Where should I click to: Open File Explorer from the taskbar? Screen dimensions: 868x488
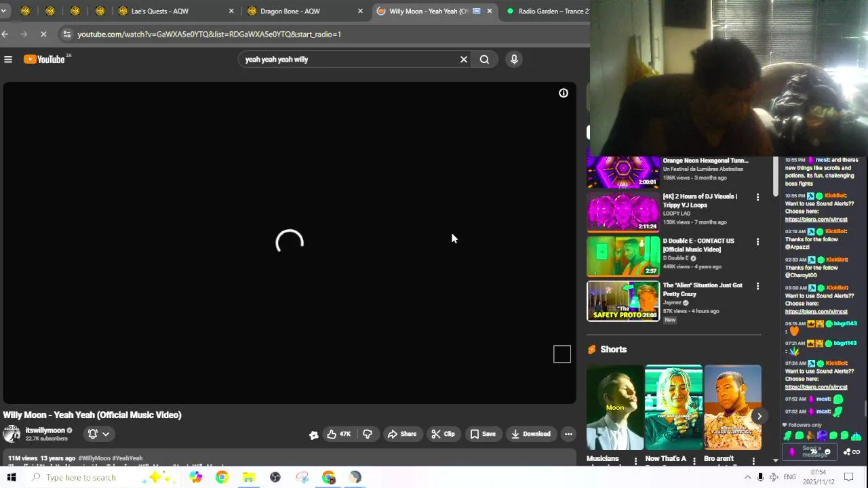248,477
